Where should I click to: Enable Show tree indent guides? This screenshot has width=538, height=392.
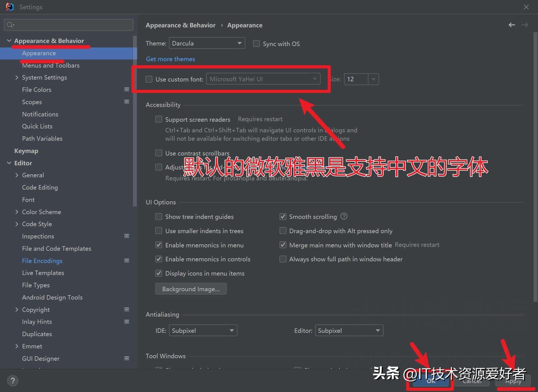(x=159, y=217)
